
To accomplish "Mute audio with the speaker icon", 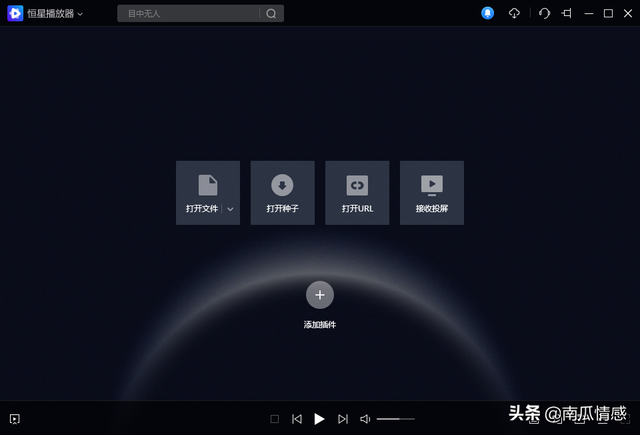I will click(x=365, y=419).
